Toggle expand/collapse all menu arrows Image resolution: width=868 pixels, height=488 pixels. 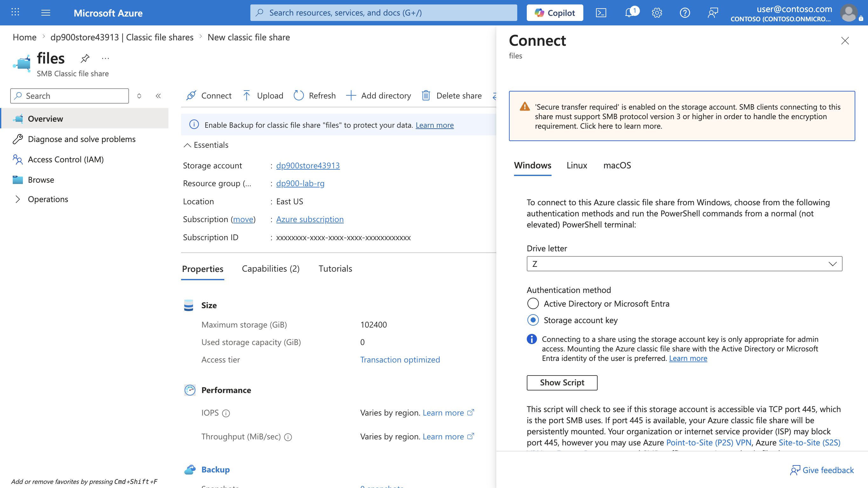[x=139, y=96]
